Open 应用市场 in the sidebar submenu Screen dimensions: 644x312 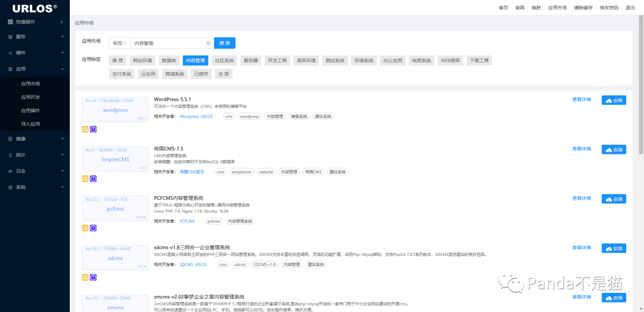click(30, 84)
